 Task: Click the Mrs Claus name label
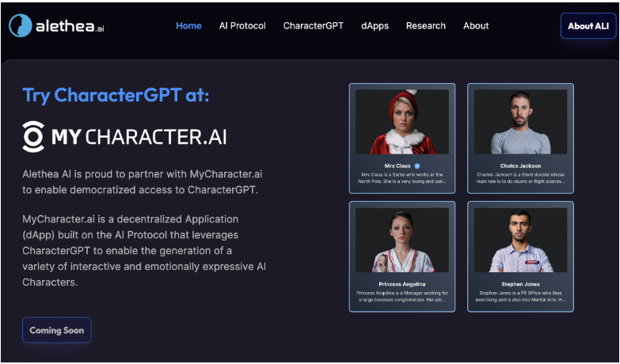tap(397, 166)
